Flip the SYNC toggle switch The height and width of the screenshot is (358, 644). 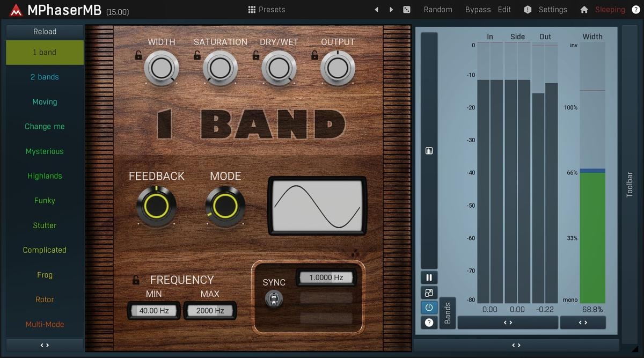(274, 298)
